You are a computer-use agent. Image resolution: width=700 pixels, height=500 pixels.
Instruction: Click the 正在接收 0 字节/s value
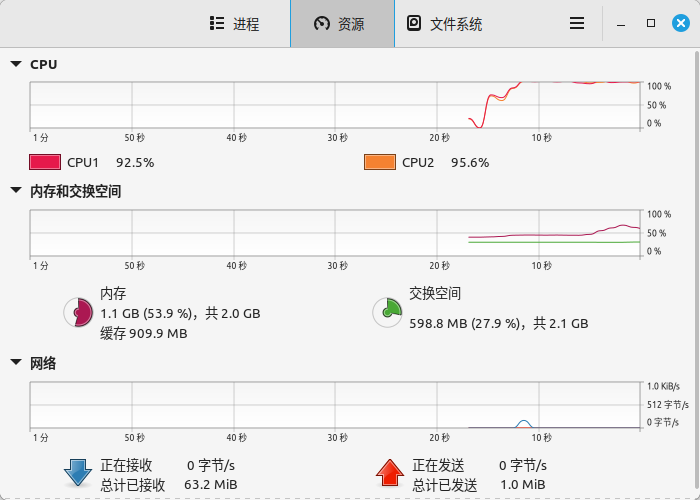[x=211, y=466]
